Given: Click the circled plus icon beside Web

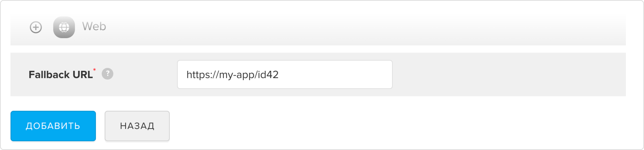Looking at the screenshot, I should (x=36, y=27).
